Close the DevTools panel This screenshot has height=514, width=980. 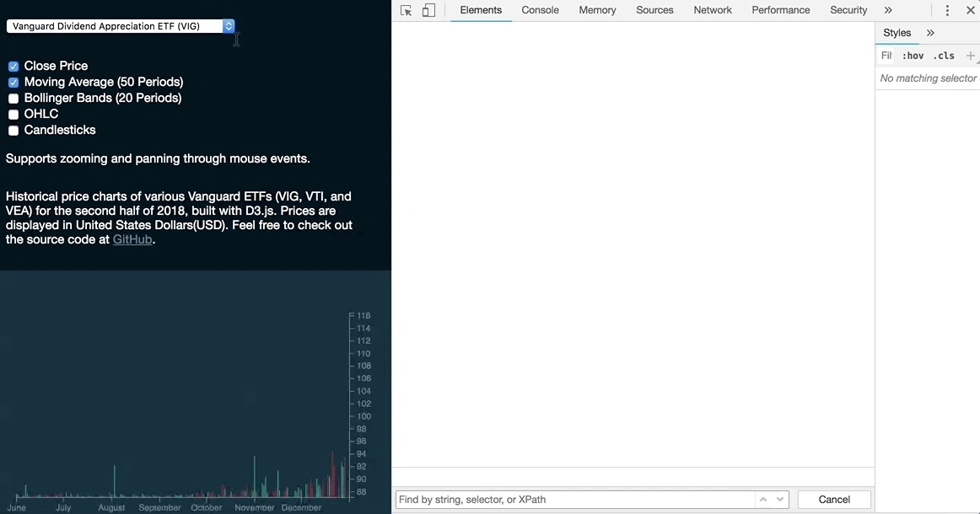click(x=971, y=11)
